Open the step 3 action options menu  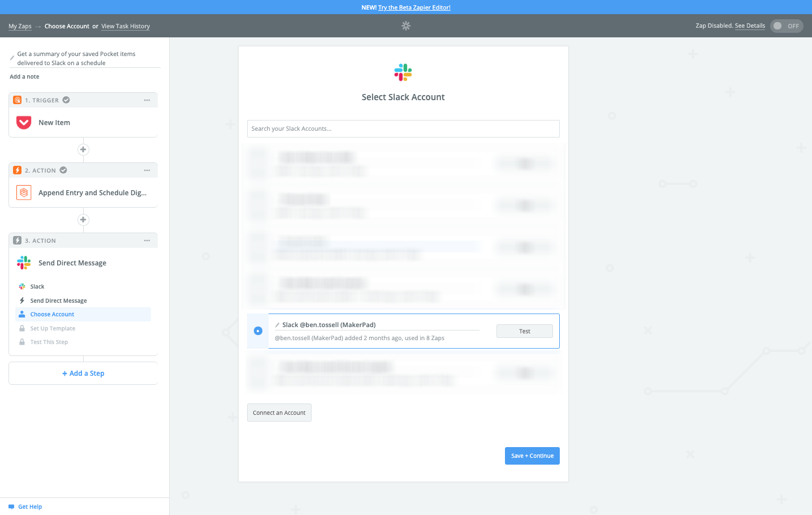[x=147, y=241]
